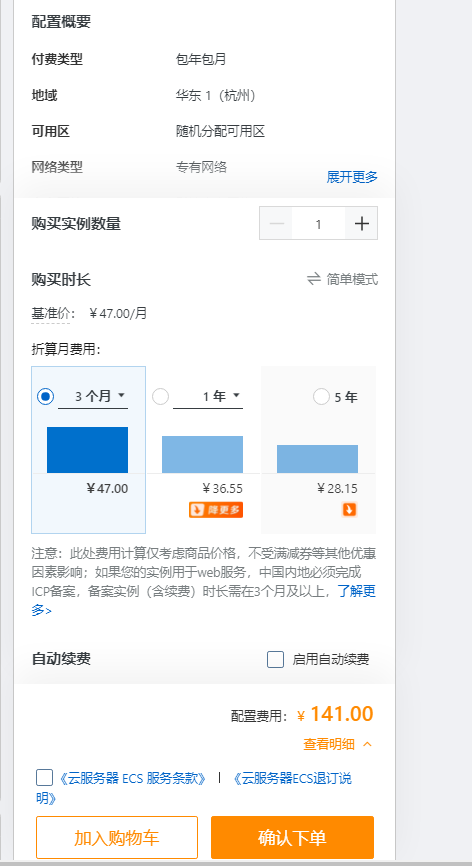Click the 加入购物车 button
The height and width of the screenshot is (866, 472).
pyautogui.click(x=117, y=837)
